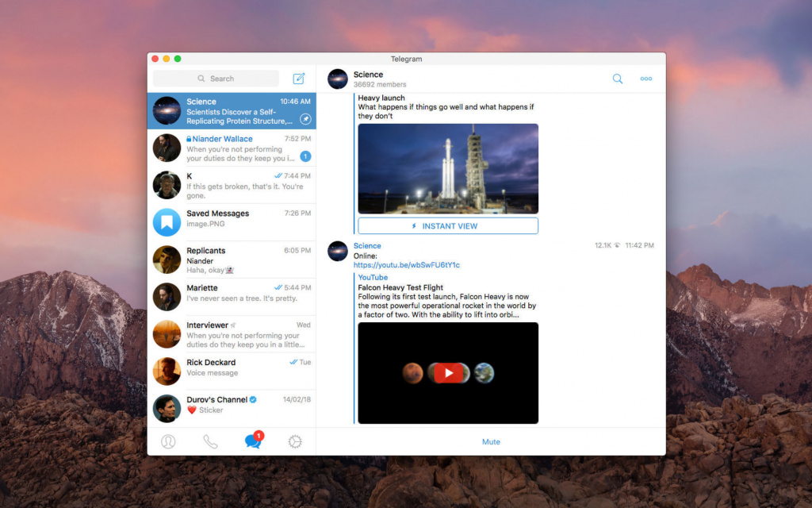Play the Falcon Heavy YouTube video

[448, 373]
